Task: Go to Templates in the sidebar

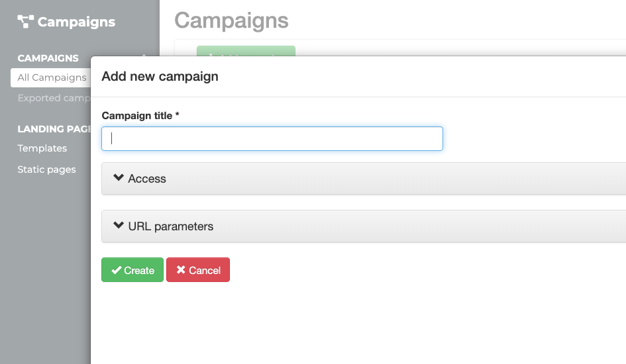Action: (42, 148)
